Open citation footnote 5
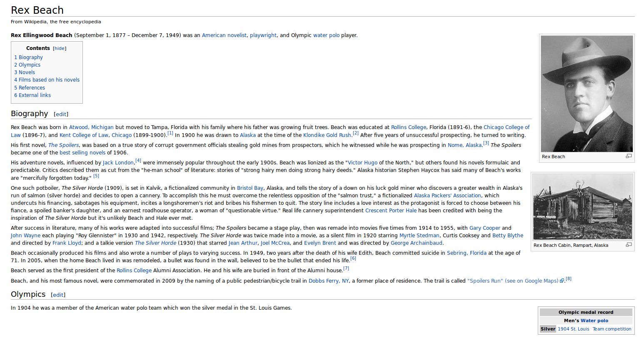Screen dimensions: 644x338 pos(96,176)
